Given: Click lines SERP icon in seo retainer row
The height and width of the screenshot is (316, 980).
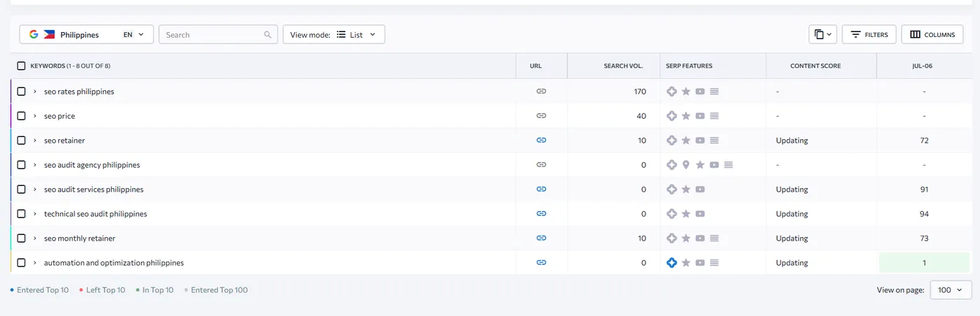Looking at the screenshot, I should [714, 141].
